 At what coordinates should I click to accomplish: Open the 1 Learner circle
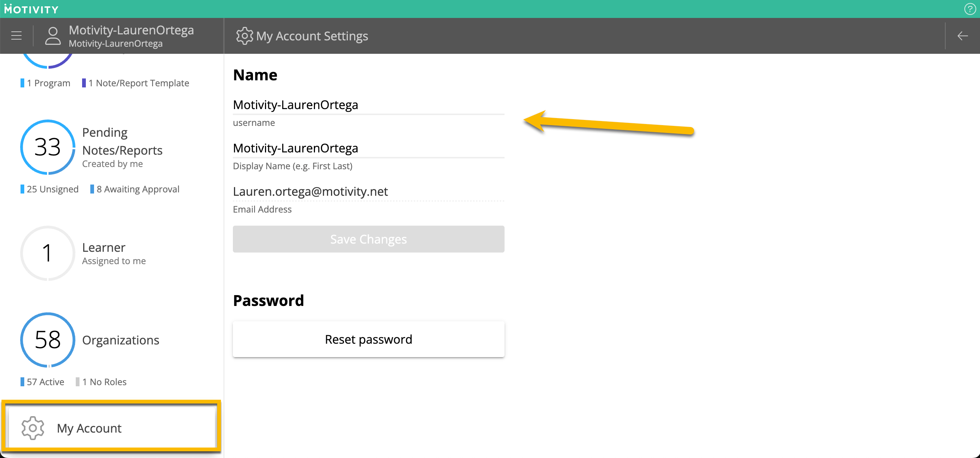[47, 253]
